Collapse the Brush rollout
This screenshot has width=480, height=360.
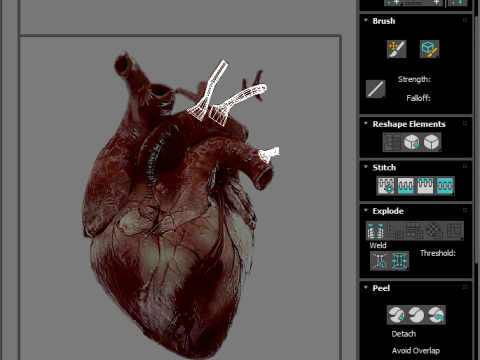(366, 21)
